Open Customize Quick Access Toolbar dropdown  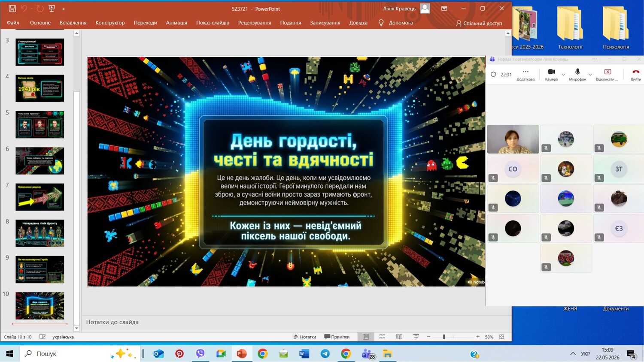64,9
